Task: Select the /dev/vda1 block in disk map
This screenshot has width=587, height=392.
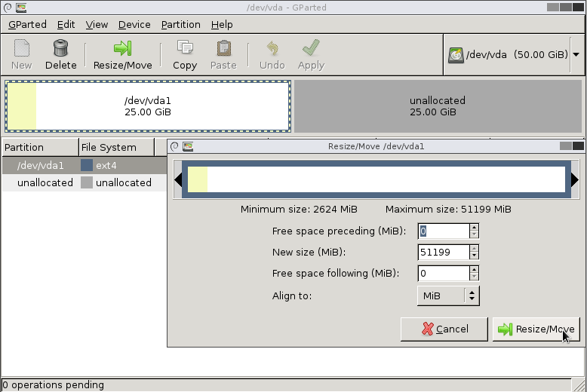Action: (148, 106)
